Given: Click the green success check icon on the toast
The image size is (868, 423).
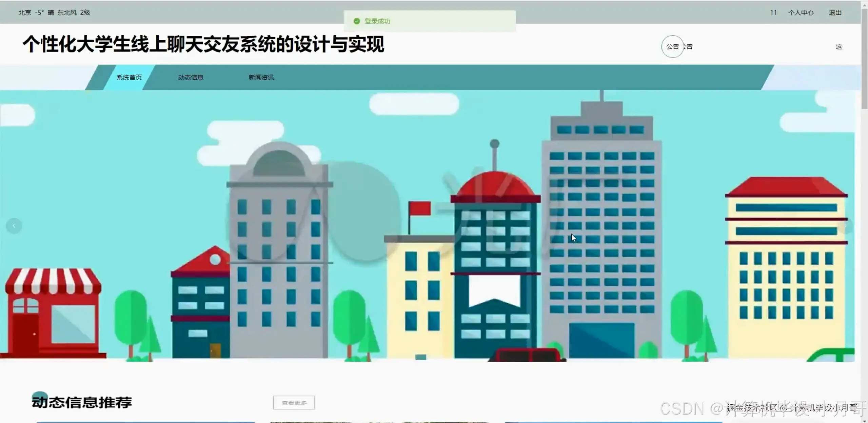Looking at the screenshot, I should coord(357,21).
